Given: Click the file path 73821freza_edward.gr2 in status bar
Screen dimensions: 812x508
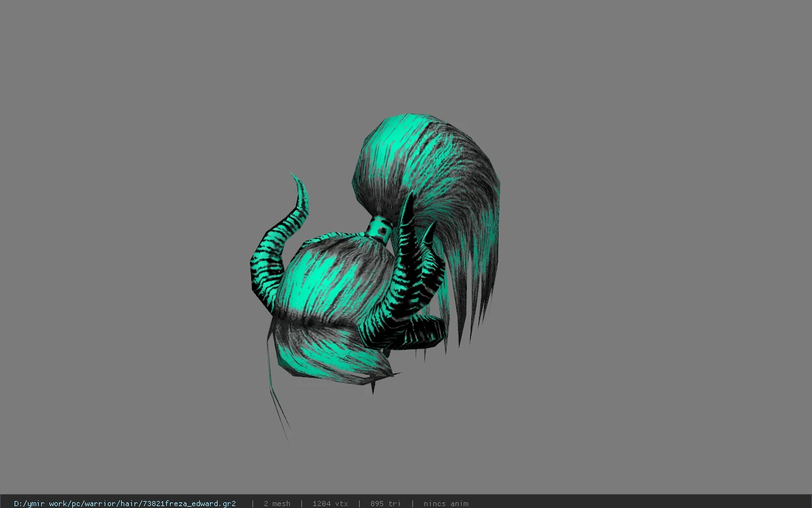Looking at the screenshot, I should [125, 504].
